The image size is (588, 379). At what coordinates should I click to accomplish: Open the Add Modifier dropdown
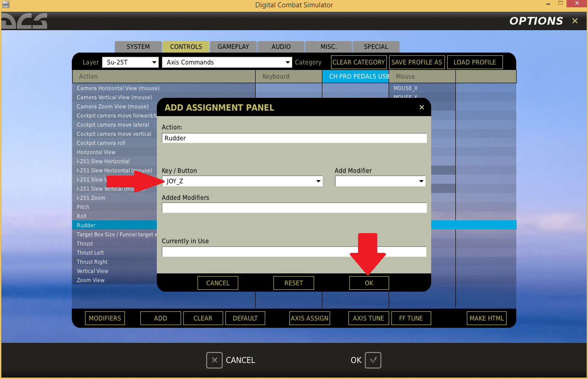click(421, 181)
